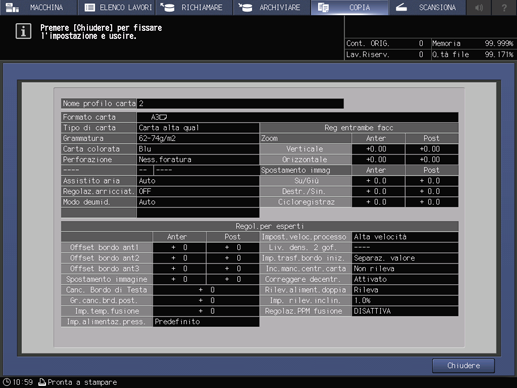Go to SCANSIONA tab

pyautogui.click(x=427, y=7)
